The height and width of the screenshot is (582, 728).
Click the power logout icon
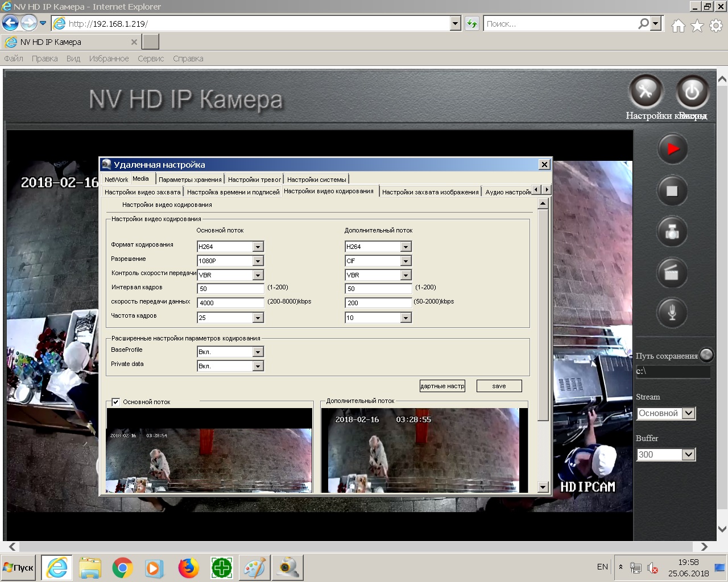(692, 92)
